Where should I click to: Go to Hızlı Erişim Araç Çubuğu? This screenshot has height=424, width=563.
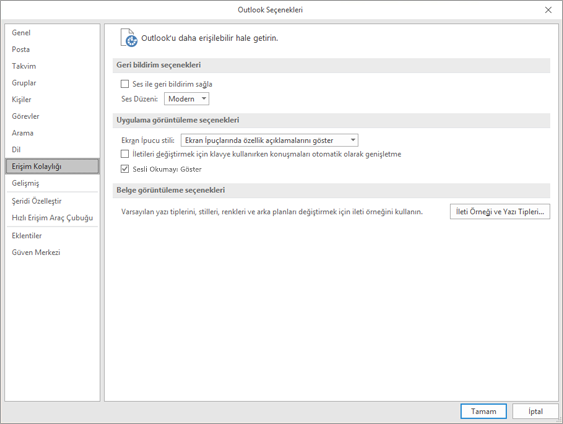(52, 218)
